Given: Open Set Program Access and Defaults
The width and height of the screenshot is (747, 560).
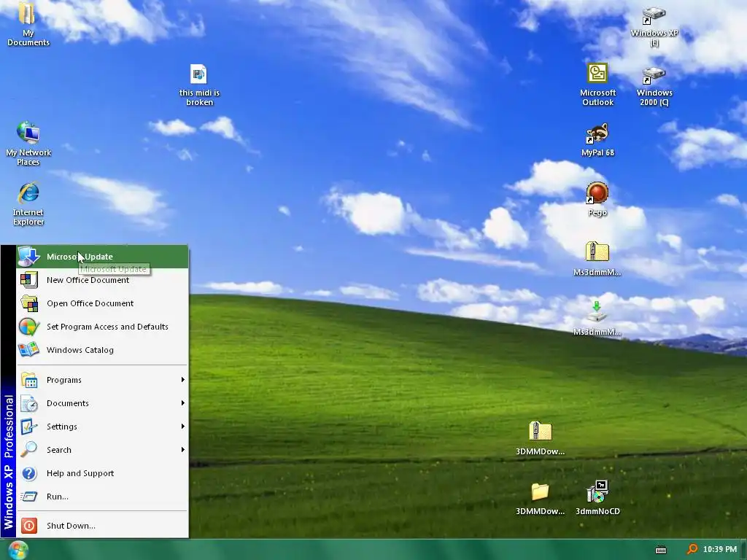Looking at the screenshot, I should [102, 327].
